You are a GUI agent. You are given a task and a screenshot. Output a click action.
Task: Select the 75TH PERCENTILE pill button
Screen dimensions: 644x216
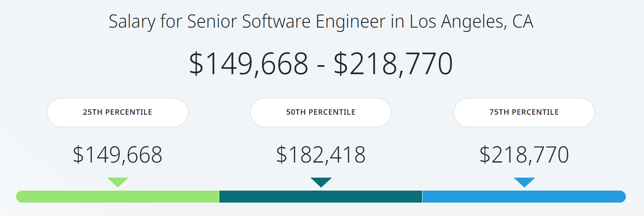click(x=524, y=113)
